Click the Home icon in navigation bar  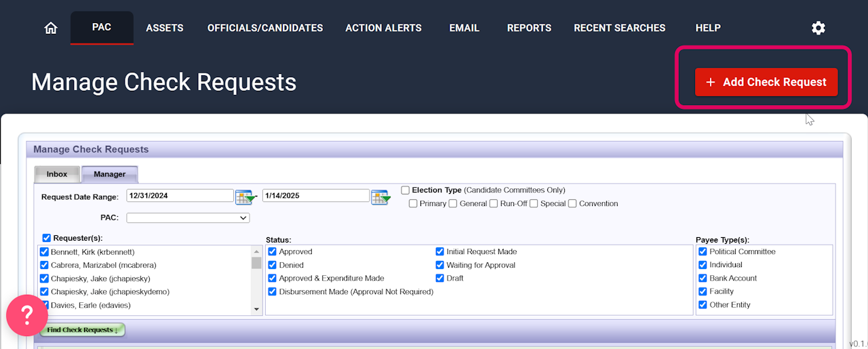click(x=50, y=28)
